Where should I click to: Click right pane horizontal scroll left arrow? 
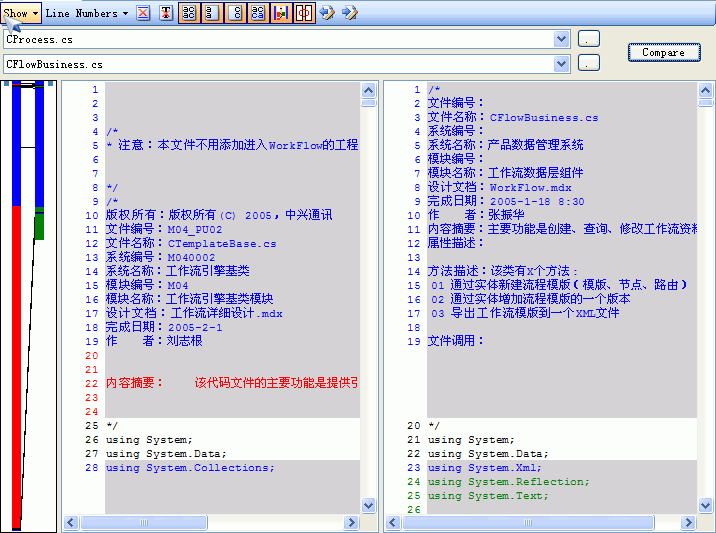(393, 522)
